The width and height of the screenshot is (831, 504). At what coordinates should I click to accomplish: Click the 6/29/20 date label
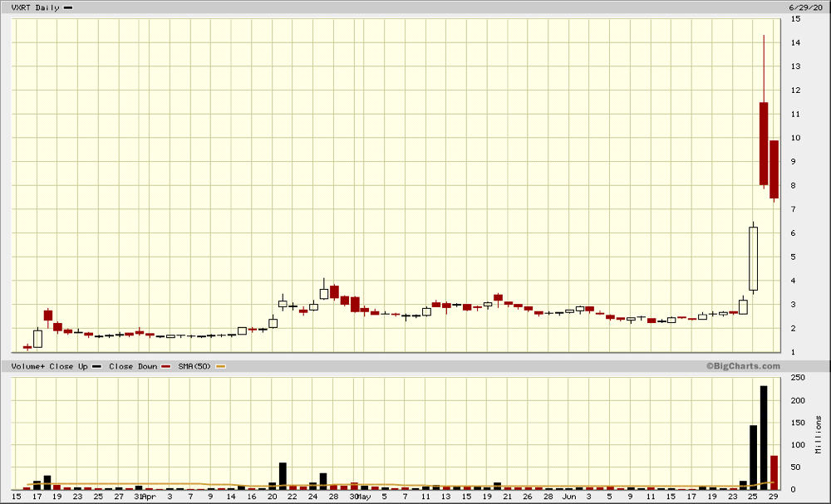[x=805, y=7]
